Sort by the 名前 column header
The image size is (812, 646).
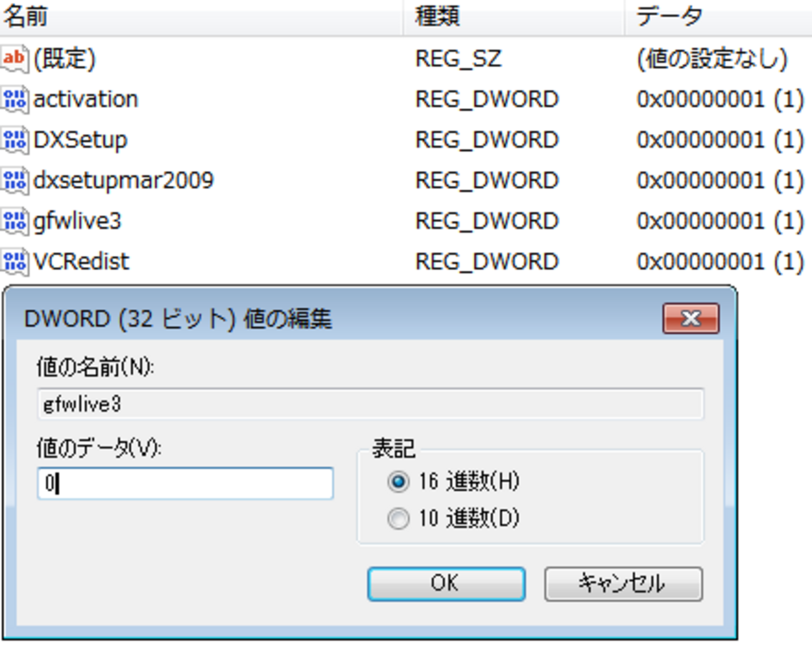pyautogui.click(x=201, y=17)
